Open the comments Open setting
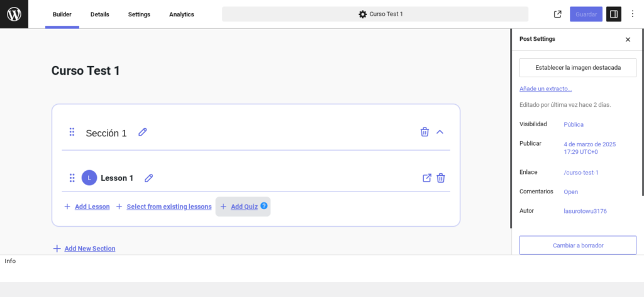This screenshot has height=297, width=644. pos(570,192)
